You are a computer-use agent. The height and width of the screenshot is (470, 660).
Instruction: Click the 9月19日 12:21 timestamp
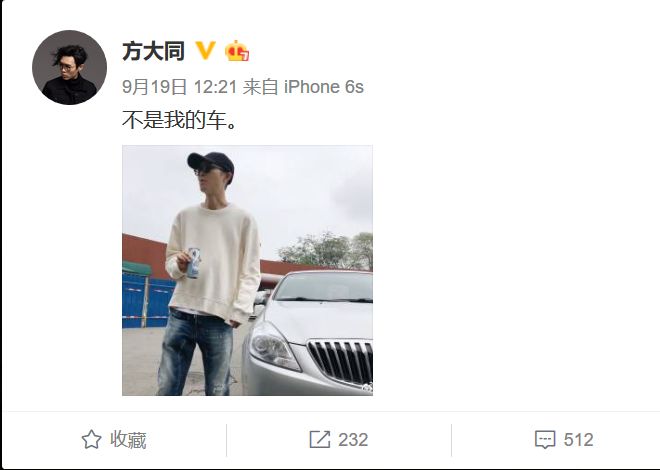tap(180, 87)
